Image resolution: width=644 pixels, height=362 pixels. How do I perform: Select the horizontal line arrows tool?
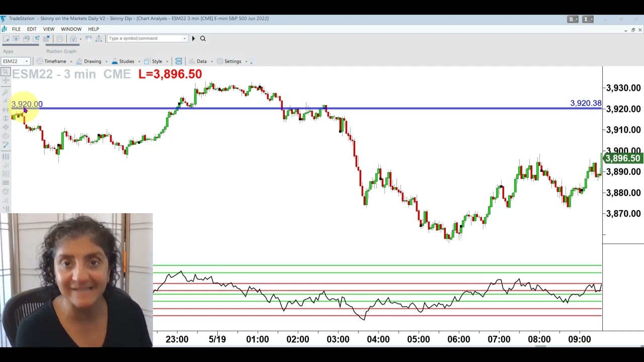(6, 109)
